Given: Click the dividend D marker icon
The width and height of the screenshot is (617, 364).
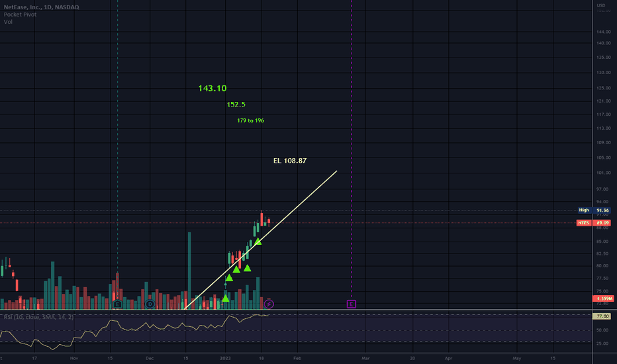Looking at the screenshot, I should [150, 304].
